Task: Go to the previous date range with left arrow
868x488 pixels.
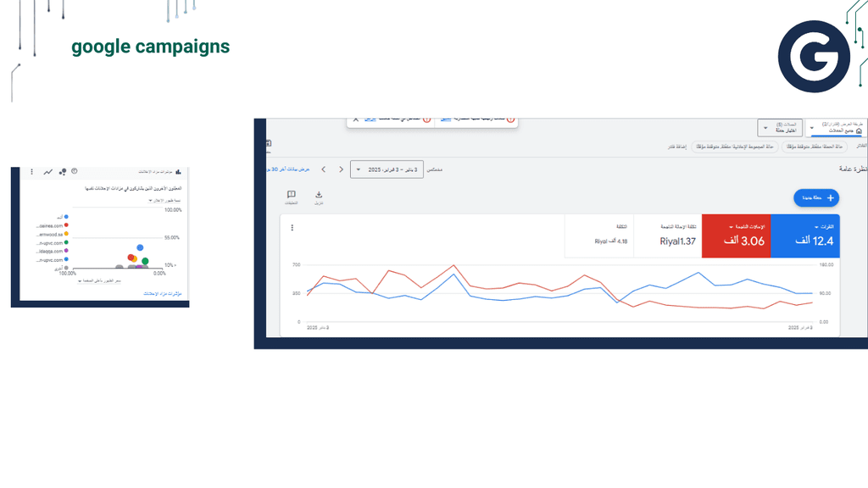Action: (x=324, y=169)
